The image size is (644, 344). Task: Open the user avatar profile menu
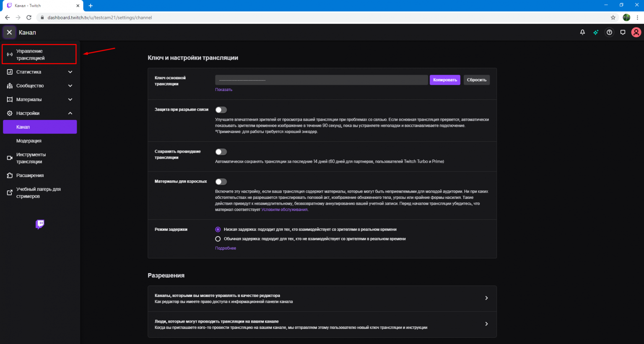tap(636, 32)
